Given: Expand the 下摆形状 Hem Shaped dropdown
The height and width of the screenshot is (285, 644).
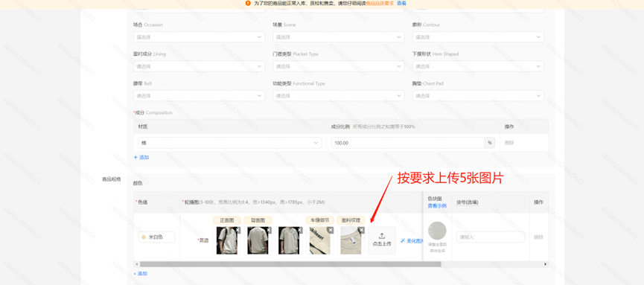Looking at the screenshot, I should point(478,66).
